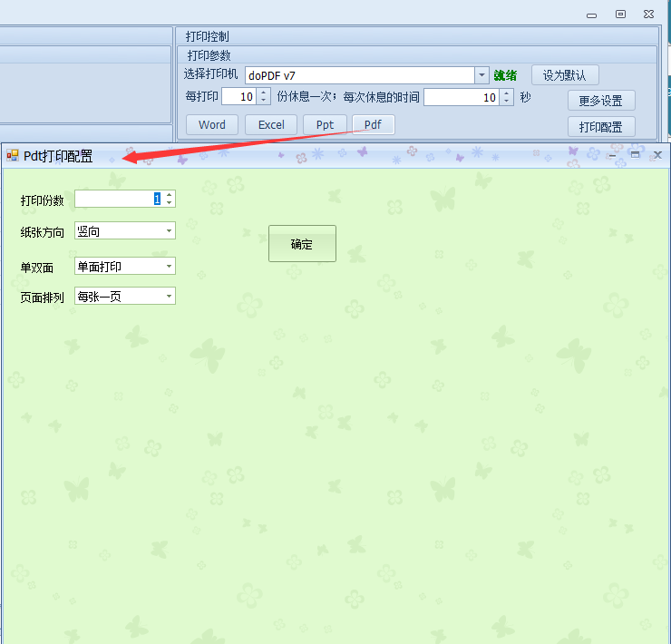Click the Pdf打印配置 window icon
This screenshot has width=671, height=644.
[x=13, y=155]
